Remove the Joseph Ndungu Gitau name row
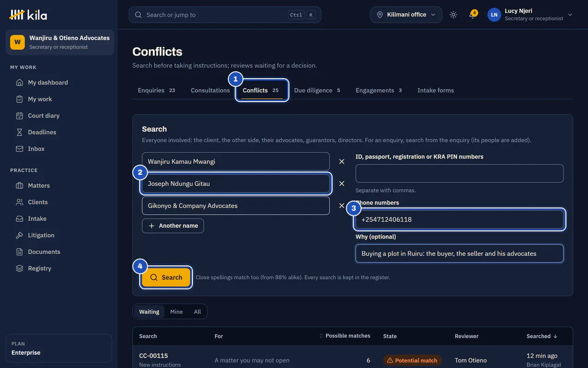The width and height of the screenshot is (588, 368). [x=342, y=184]
